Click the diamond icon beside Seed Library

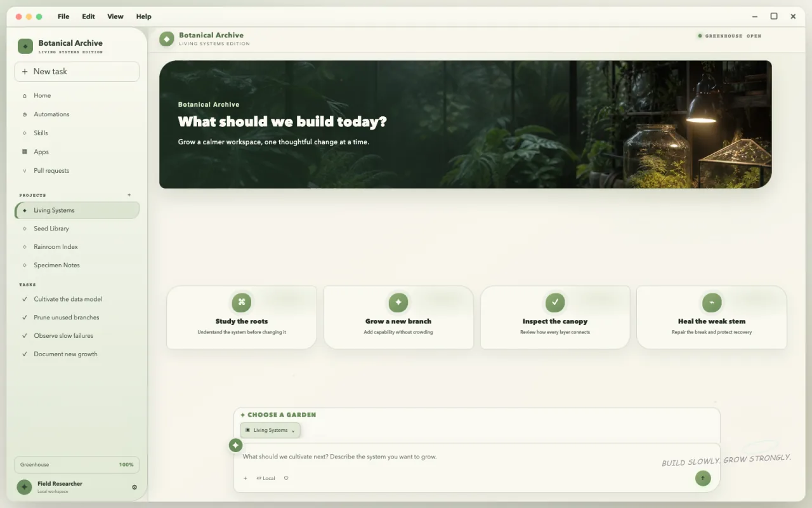click(x=25, y=229)
